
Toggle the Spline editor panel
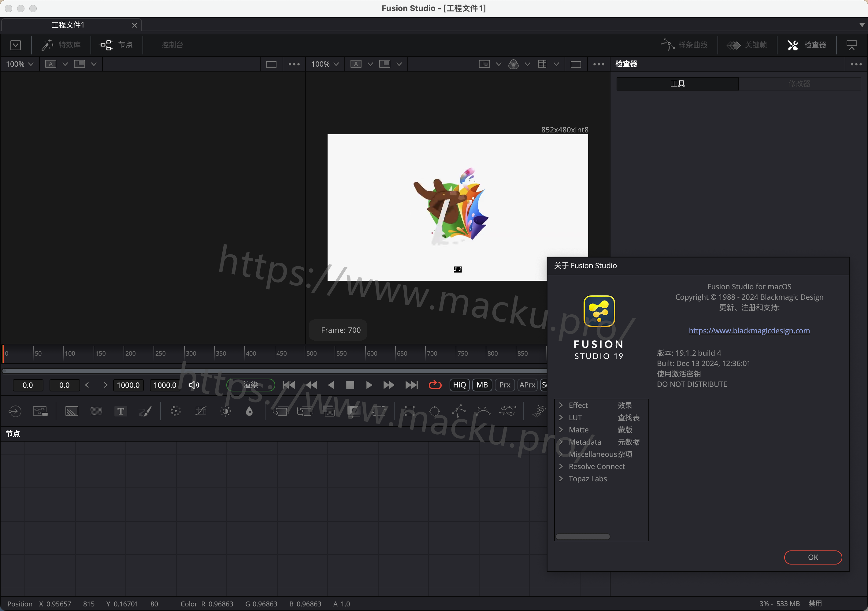click(684, 45)
